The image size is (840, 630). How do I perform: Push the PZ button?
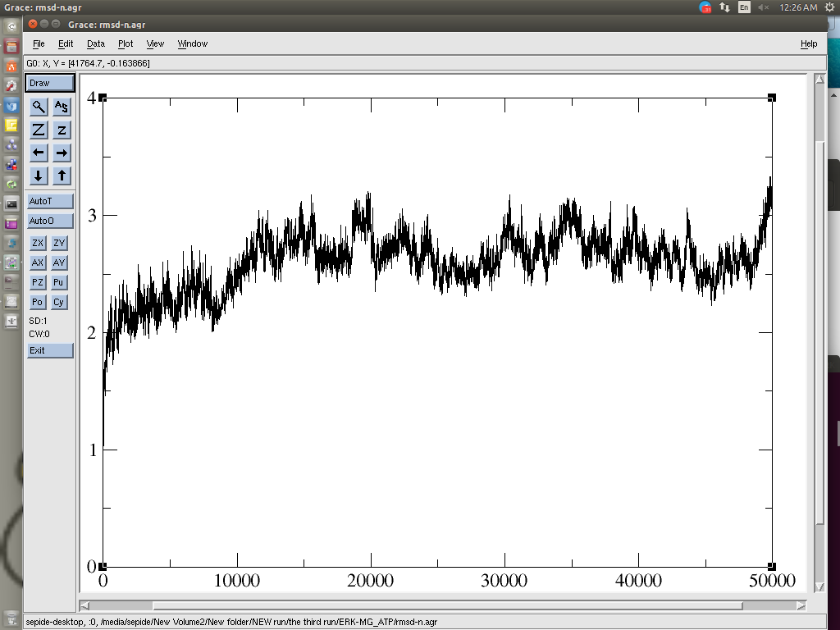tap(38, 282)
